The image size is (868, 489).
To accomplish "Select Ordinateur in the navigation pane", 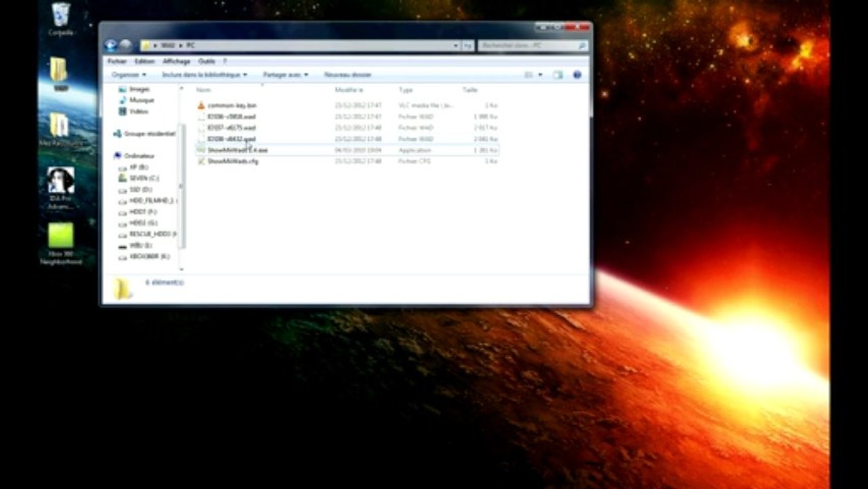I will [x=139, y=156].
